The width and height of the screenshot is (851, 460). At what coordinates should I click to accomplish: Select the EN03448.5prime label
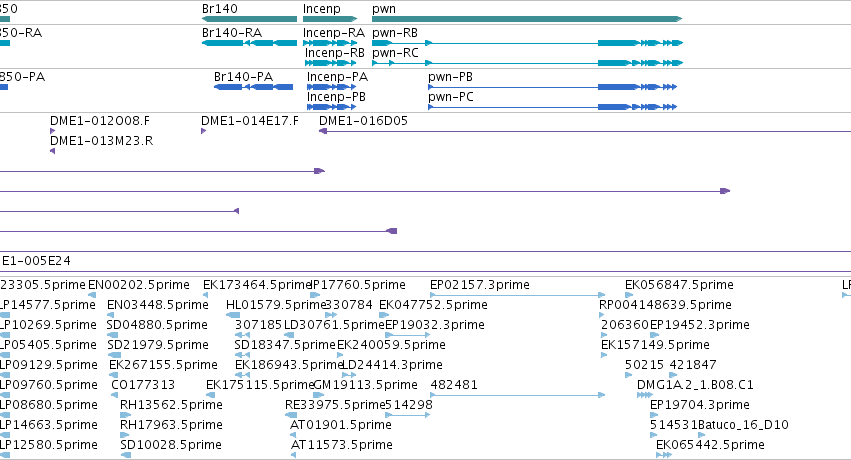(158, 305)
